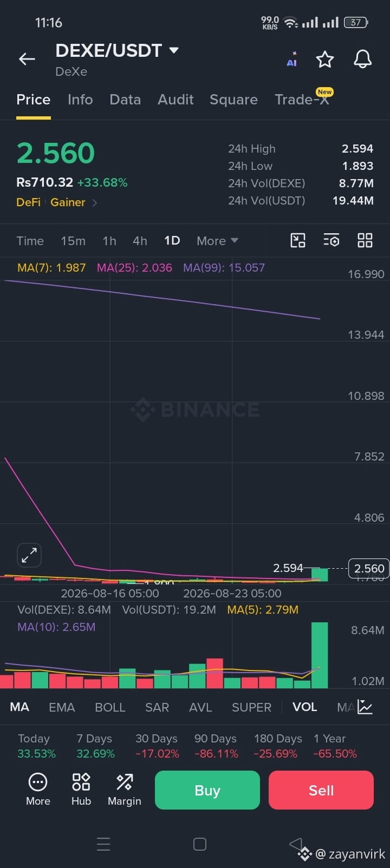Image resolution: width=390 pixels, height=868 pixels.
Task: Tap the red Sell button
Action: pyautogui.click(x=321, y=790)
